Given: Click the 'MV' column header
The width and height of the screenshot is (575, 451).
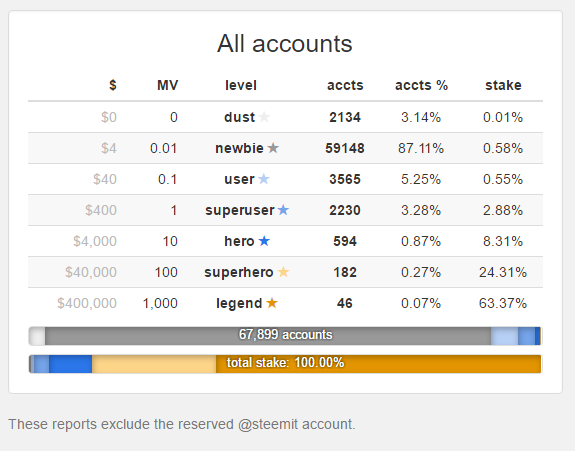Looking at the screenshot, I should pos(168,85).
